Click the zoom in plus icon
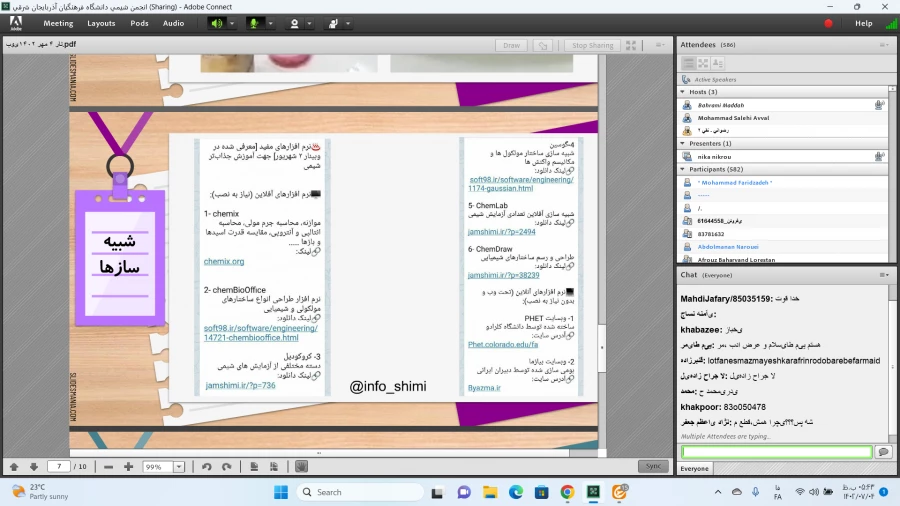Screen dimensions: 900x506 [x=128, y=466]
